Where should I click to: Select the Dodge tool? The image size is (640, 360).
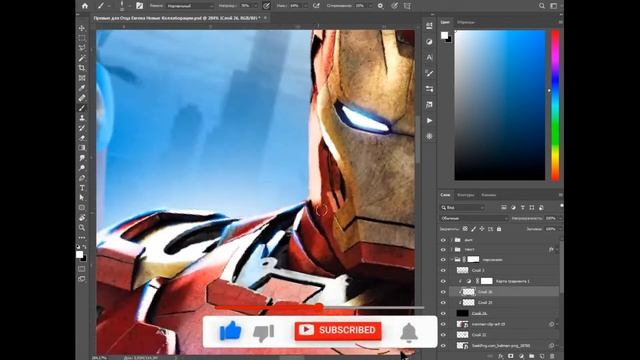[82, 168]
